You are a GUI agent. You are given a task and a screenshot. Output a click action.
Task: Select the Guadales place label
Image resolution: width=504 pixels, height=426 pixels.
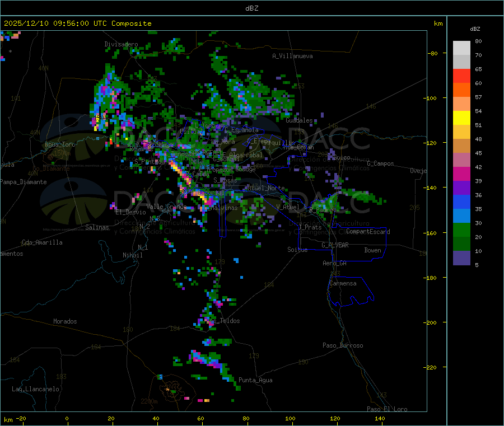[299, 120]
